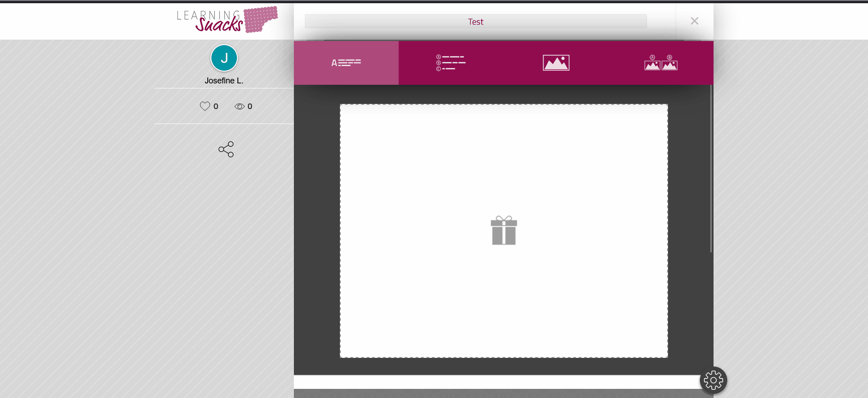868x398 pixels.
Task: Click the editor's vertical scrollbar
Action: (x=710, y=169)
